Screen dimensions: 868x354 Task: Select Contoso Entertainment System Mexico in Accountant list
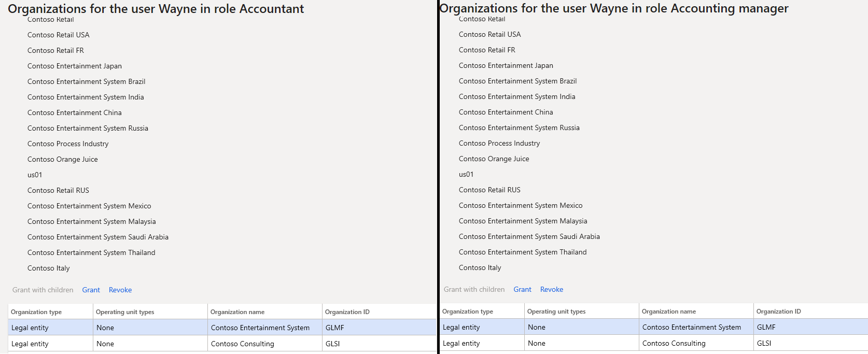click(x=89, y=206)
